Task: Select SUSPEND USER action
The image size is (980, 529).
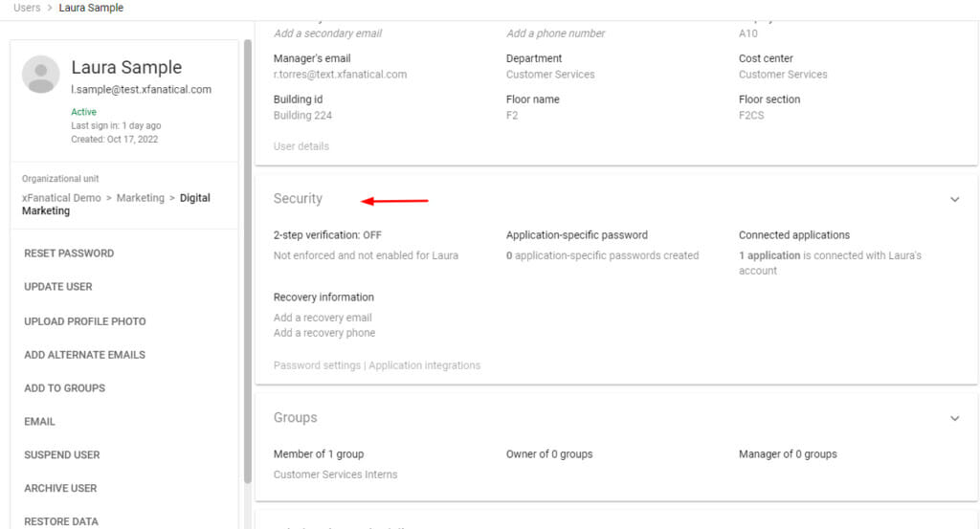Action: [62, 454]
